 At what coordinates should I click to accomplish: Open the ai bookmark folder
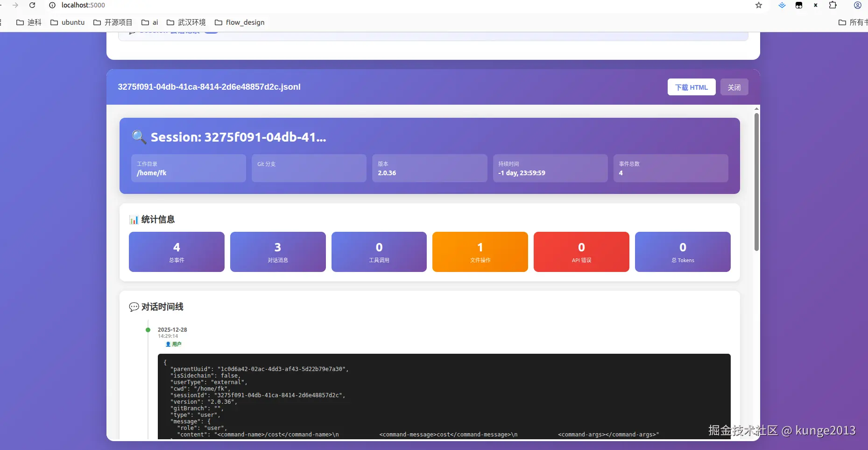(x=150, y=22)
